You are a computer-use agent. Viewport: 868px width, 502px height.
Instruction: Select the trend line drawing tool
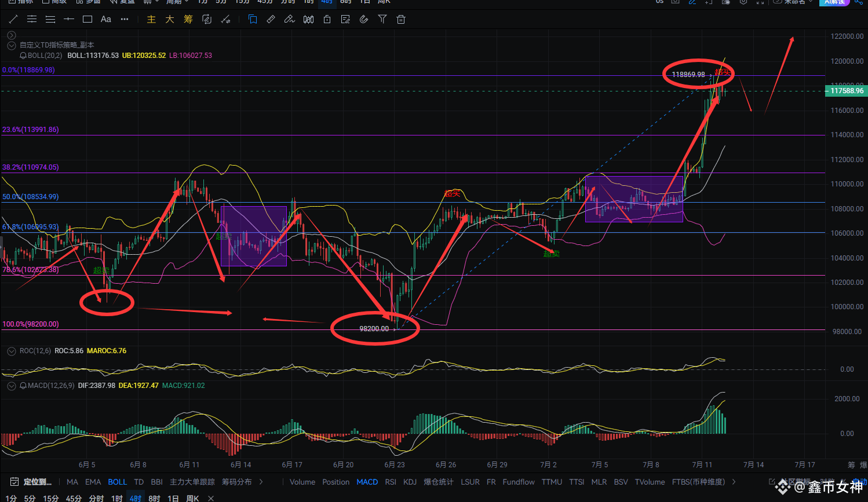pos(13,19)
